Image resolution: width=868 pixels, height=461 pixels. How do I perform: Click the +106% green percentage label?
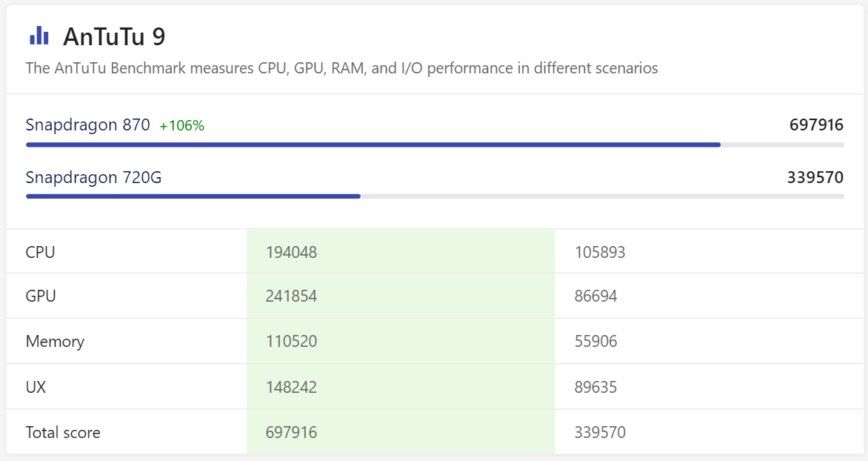[x=181, y=126]
